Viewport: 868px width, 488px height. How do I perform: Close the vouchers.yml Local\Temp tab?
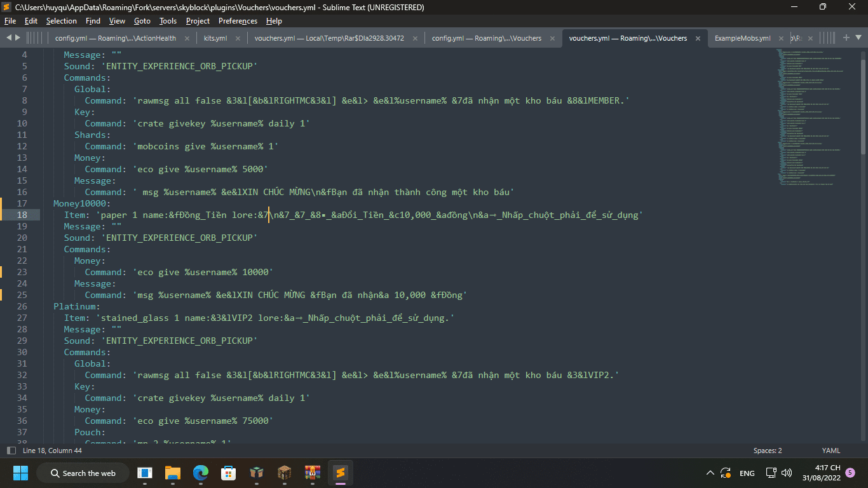(x=416, y=38)
